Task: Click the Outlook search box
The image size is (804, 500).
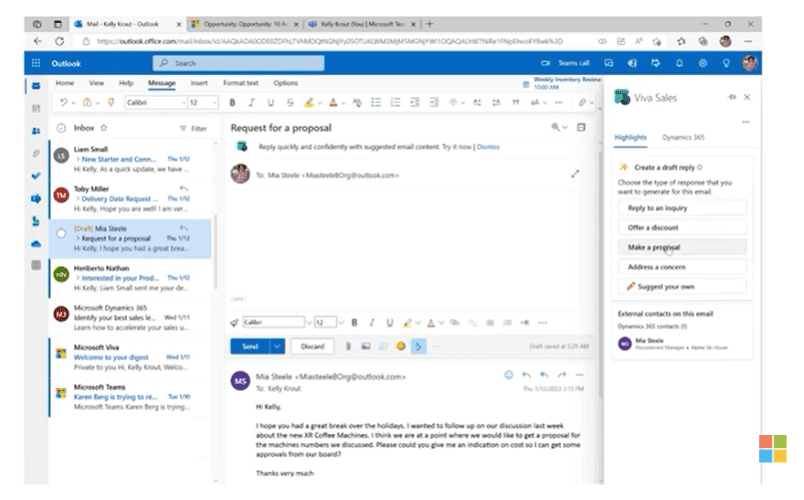Action: 238,63
